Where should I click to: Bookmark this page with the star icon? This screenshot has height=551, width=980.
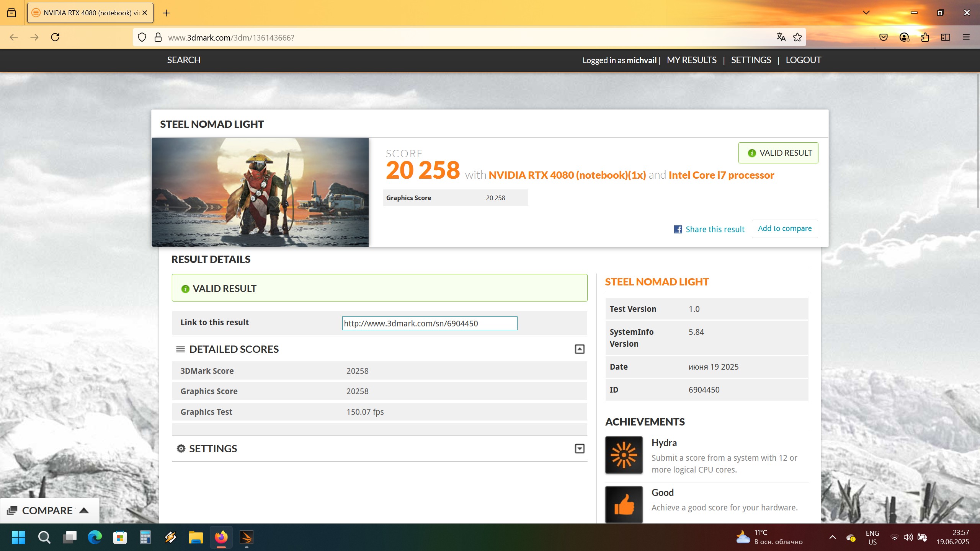point(797,37)
